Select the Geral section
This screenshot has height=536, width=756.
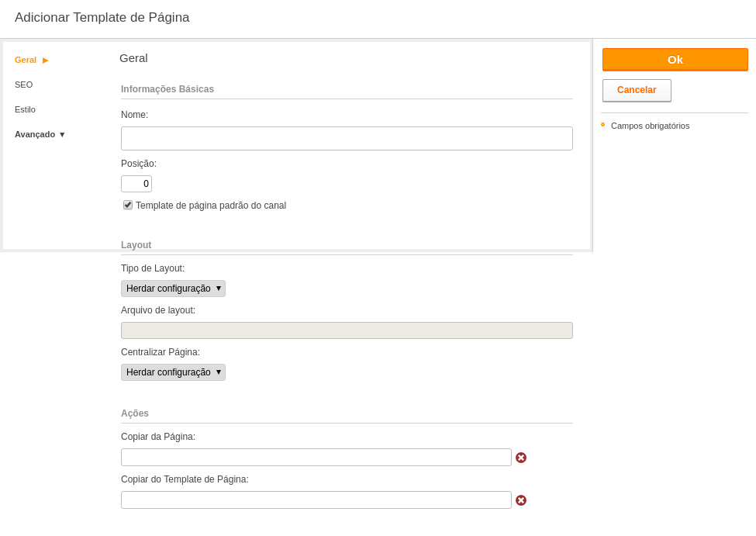[26, 60]
